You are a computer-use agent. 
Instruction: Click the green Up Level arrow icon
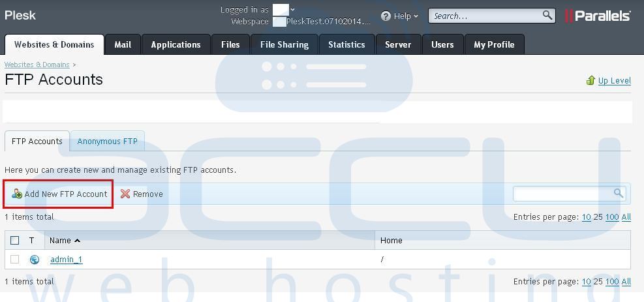[590, 80]
